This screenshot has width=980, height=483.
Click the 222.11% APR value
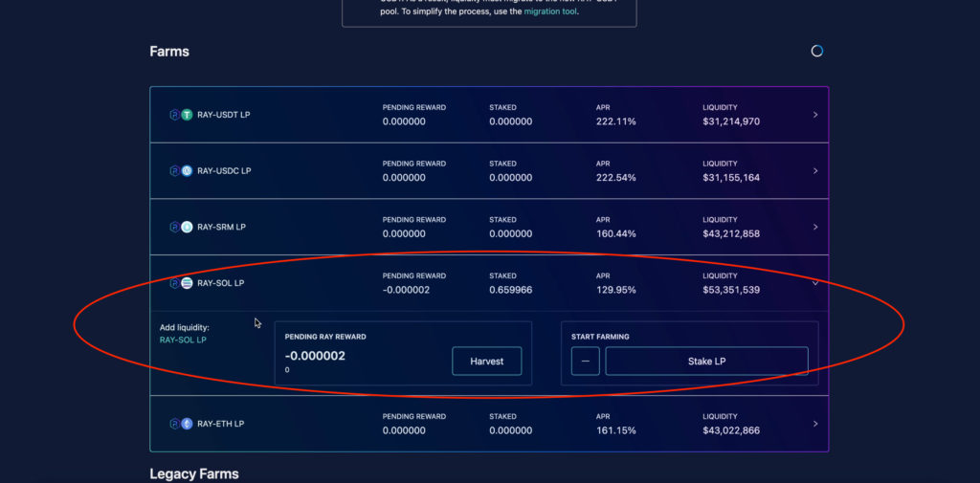[x=615, y=121]
